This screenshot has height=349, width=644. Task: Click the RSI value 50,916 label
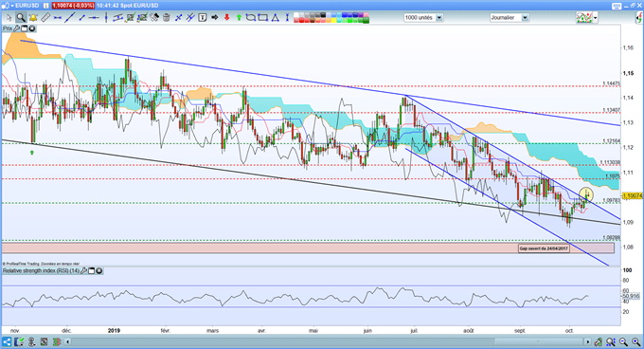point(632,296)
